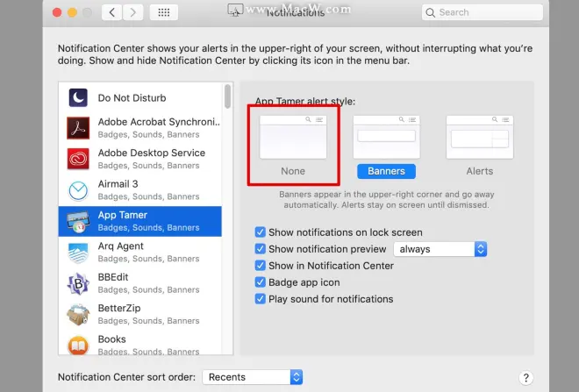This screenshot has width=579, height=392.
Task: Click the Arq Agent app icon
Action: (78, 253)
